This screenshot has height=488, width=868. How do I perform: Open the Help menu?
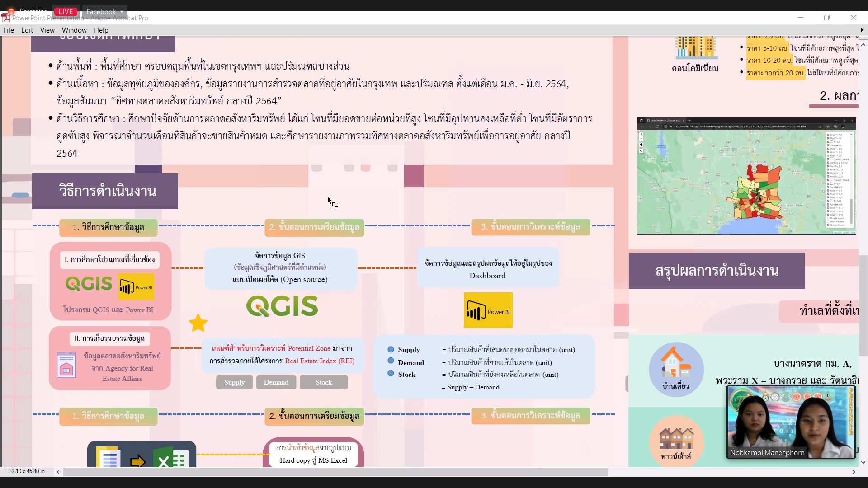click(x=101, y=30)
